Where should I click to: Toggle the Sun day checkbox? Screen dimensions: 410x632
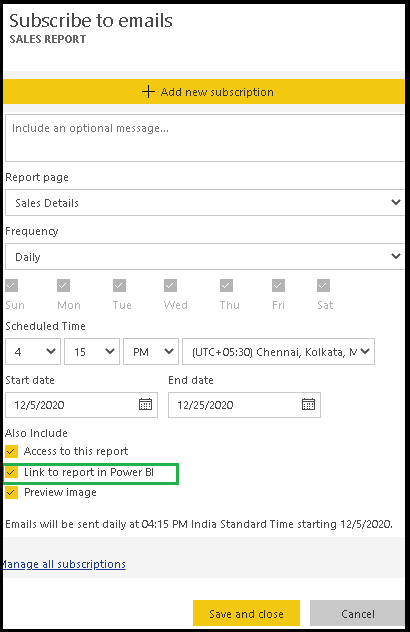[x=12, y=285]
